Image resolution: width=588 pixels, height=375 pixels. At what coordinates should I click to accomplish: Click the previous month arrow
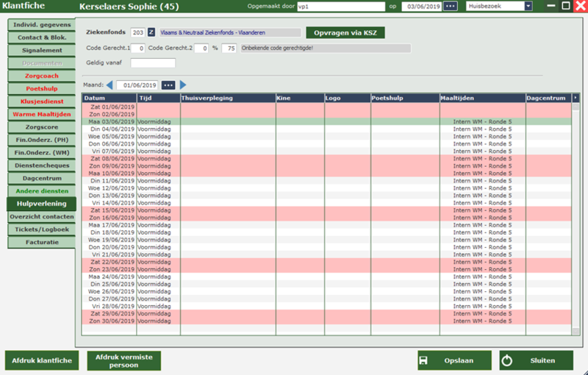coord(110,85)
